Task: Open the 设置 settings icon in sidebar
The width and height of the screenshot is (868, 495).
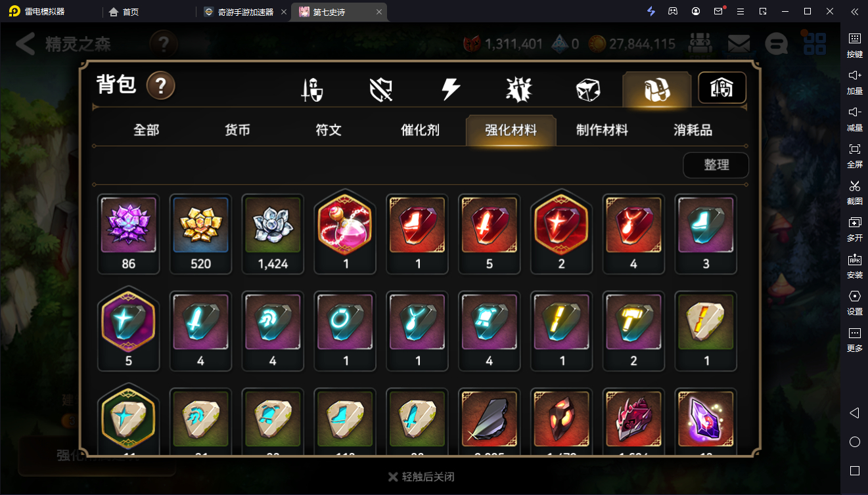Action: pos(854,301)
